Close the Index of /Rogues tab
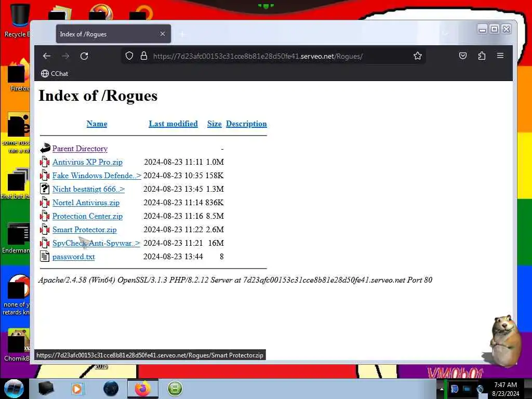Viewport: 532px width, 399px height. 163,34
